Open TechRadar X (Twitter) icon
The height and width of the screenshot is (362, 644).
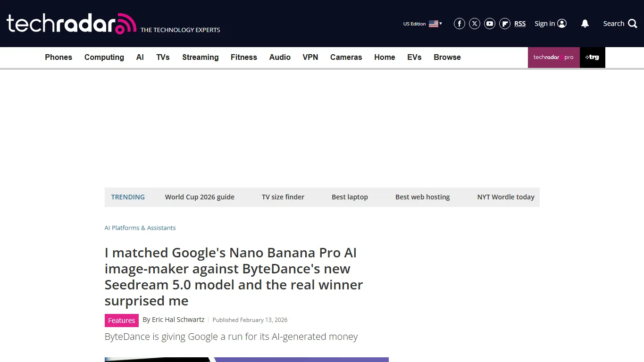475,24
